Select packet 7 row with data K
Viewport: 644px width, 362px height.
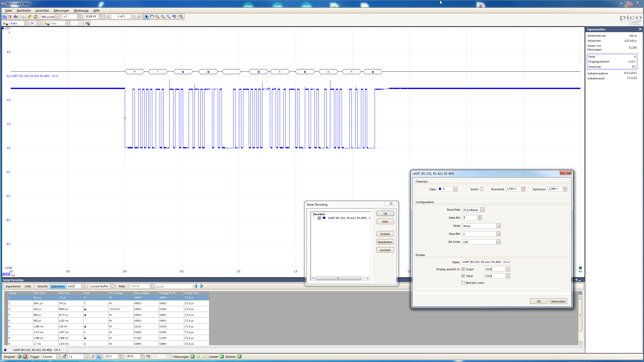tap(108, 332)
